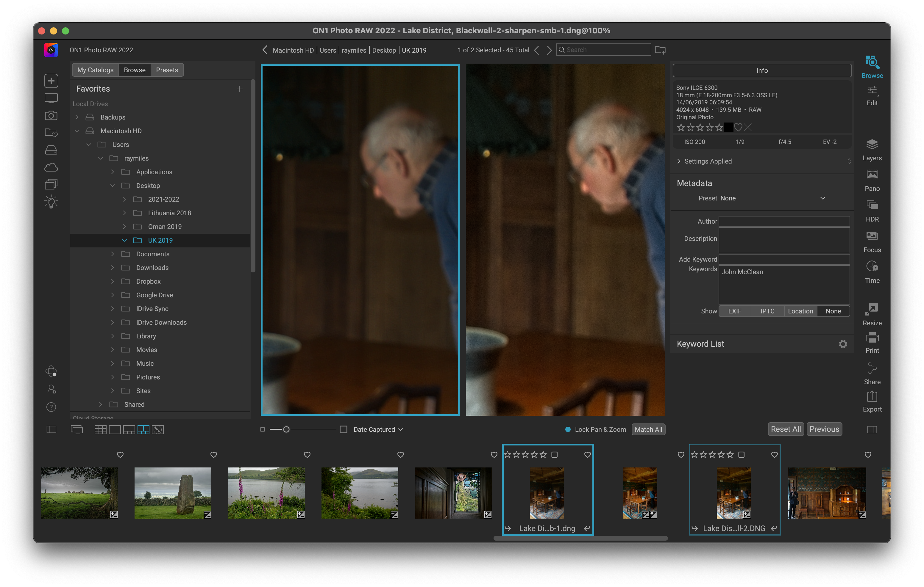Expand the Settings Applied section
This screenshot has width=924, height=587.
tap(679, 161)
